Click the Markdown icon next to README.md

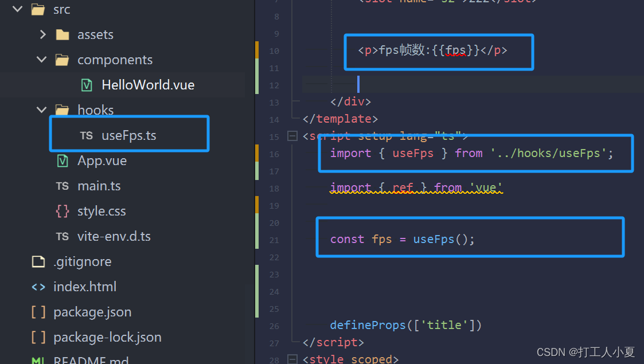point(38,360)
